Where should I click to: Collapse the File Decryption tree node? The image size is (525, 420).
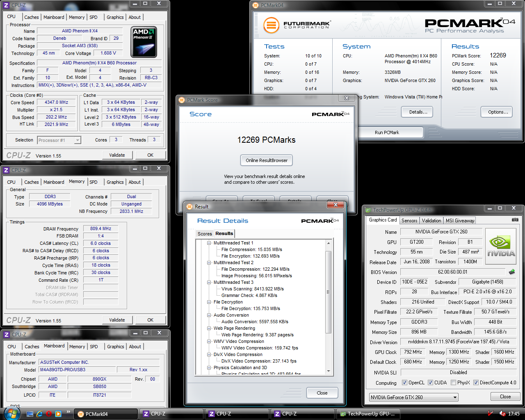click(209, 302)
